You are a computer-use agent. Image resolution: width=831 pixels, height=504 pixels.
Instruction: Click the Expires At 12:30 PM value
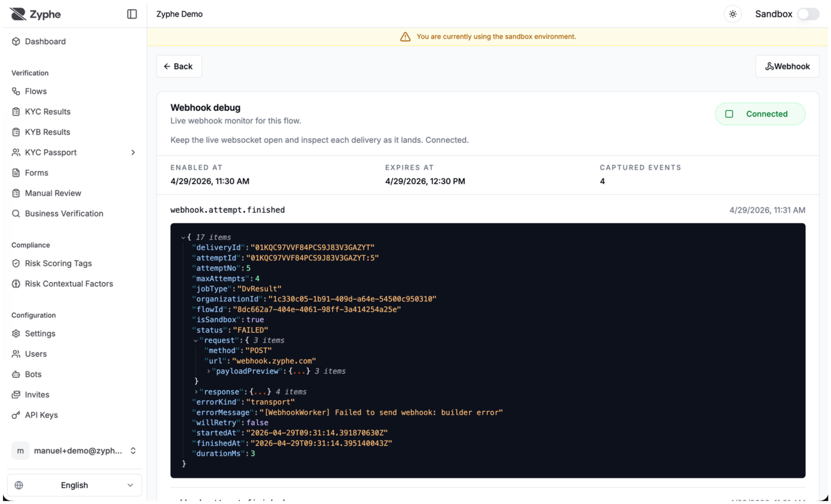[x=425, y=181]
